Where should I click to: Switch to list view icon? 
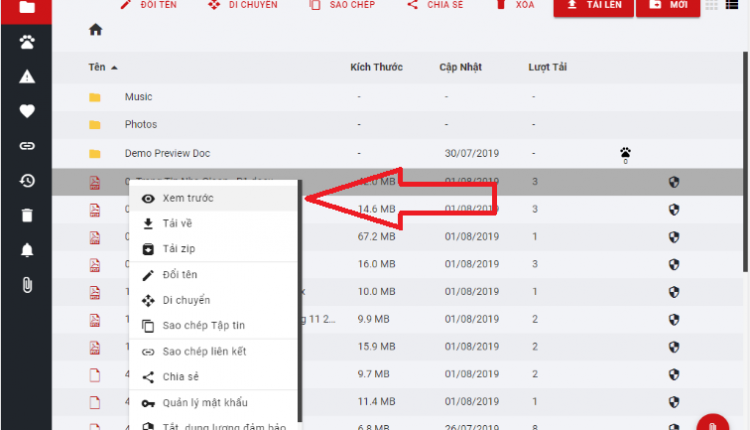(x=731, y=5)
